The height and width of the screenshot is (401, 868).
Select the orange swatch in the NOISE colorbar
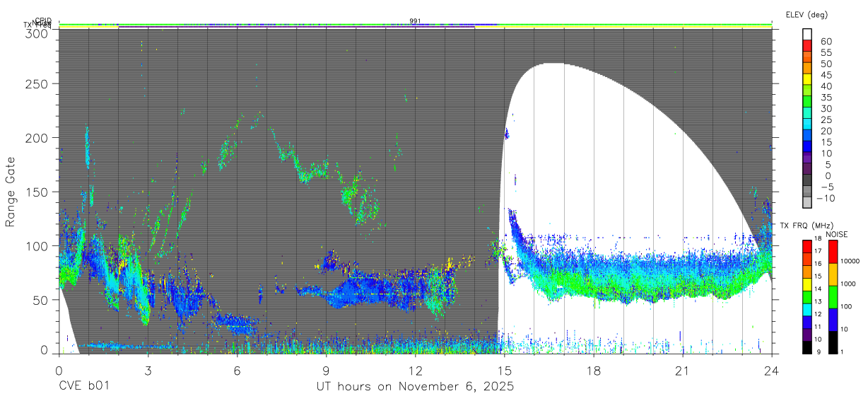pyautogui.click(x=833, y=274)
